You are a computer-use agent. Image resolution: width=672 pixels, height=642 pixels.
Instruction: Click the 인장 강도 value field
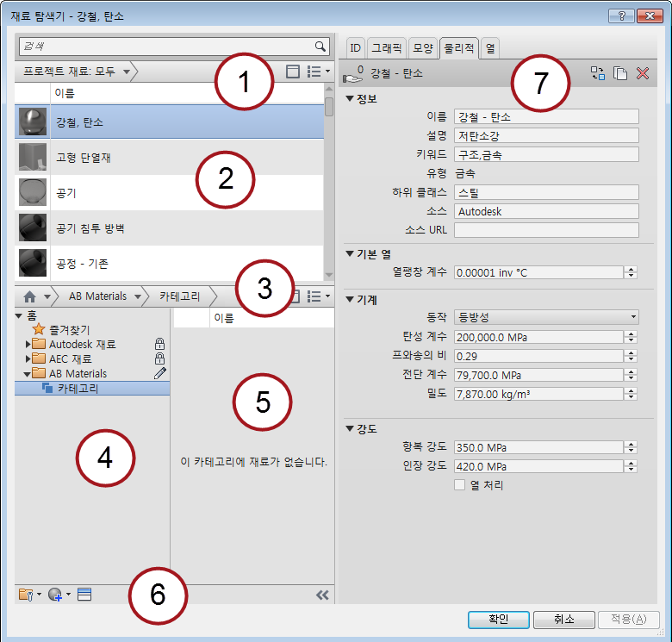[x=538, y=466]
